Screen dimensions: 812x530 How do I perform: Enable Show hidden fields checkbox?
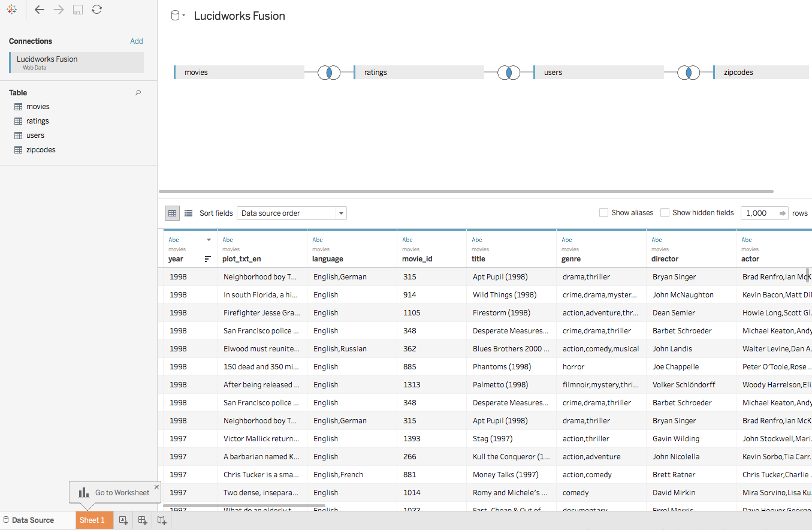tap(665, 213)
